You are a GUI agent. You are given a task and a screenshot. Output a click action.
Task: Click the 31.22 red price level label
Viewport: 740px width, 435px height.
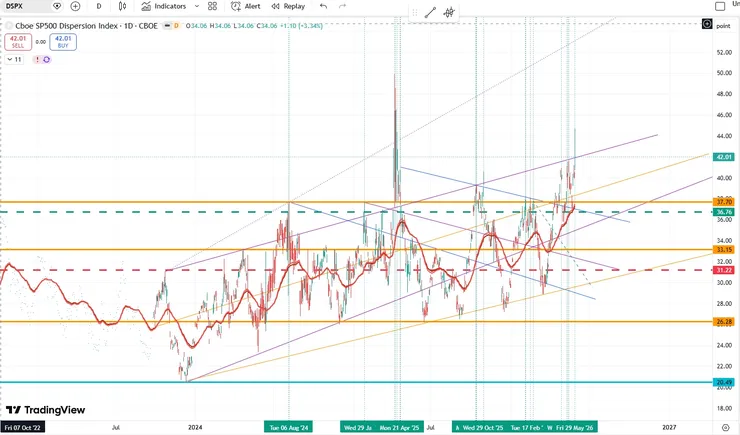[x=724, y=270]
